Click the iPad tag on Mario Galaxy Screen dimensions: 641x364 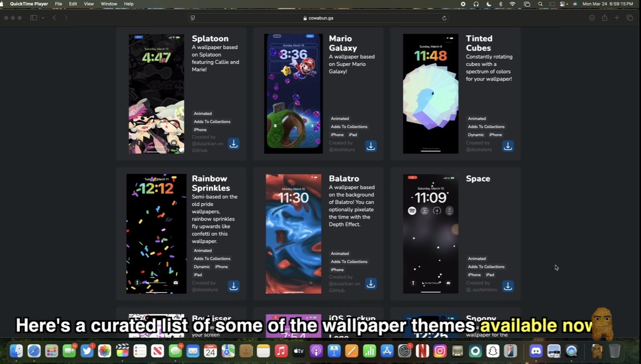point(353,135)
